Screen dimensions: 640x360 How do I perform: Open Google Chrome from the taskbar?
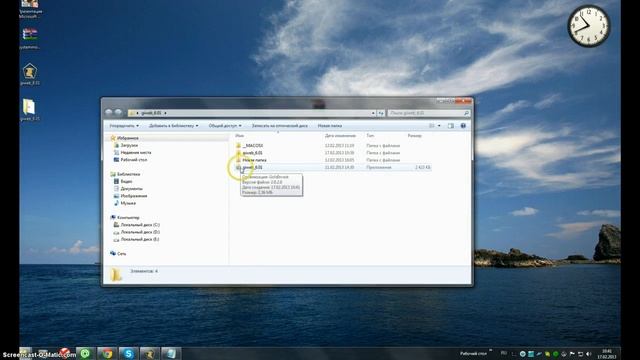pos(107,353)
